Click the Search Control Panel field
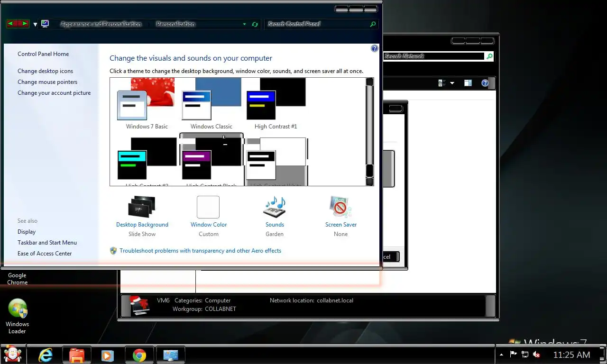Image resolution: width=607 pixels, height=364 pixels. [317, 24]
